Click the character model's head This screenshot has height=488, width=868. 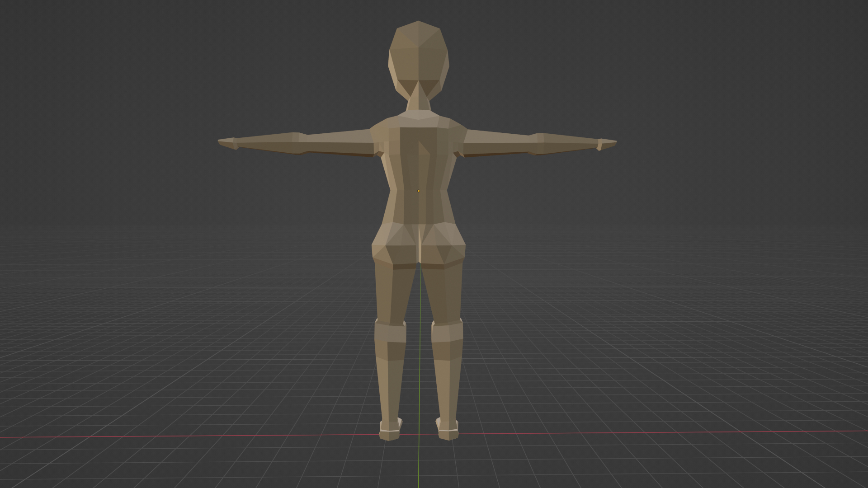(x=418, y=59)
